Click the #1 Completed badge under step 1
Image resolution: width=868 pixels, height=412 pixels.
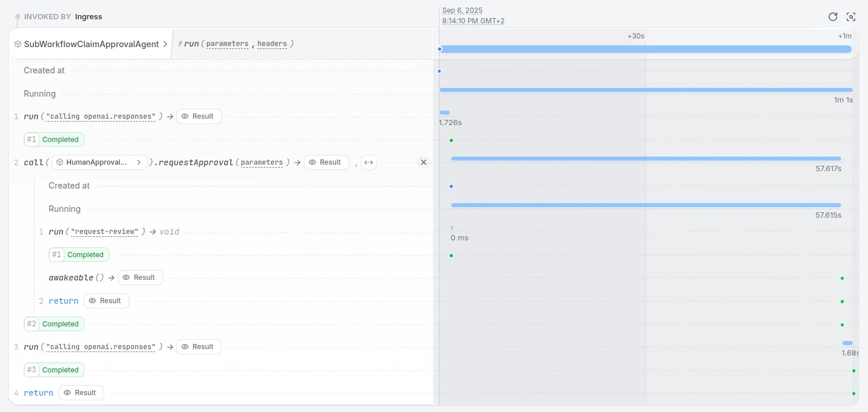tap(54, 140)
